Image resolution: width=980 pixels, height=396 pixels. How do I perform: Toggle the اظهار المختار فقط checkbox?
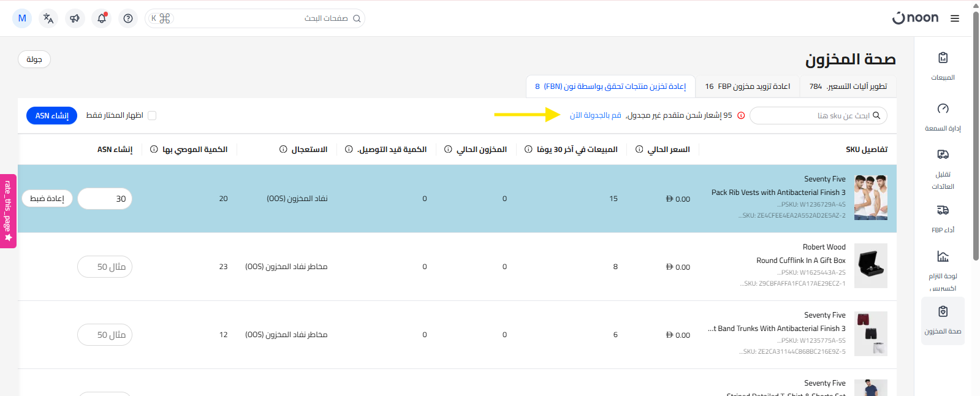pos(152,116)
